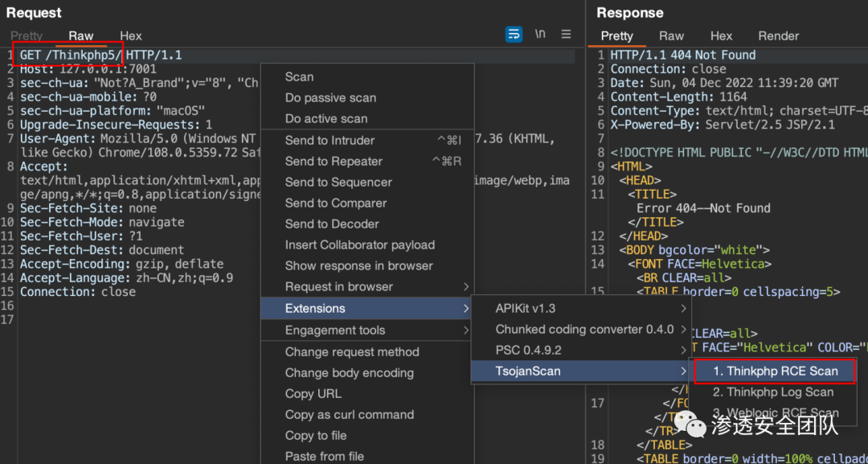This screenshot has height=464, width=868.
Task: Expand the Engagement tools submenu arrow
Action: pyautogui.click(x=466, y=331)
